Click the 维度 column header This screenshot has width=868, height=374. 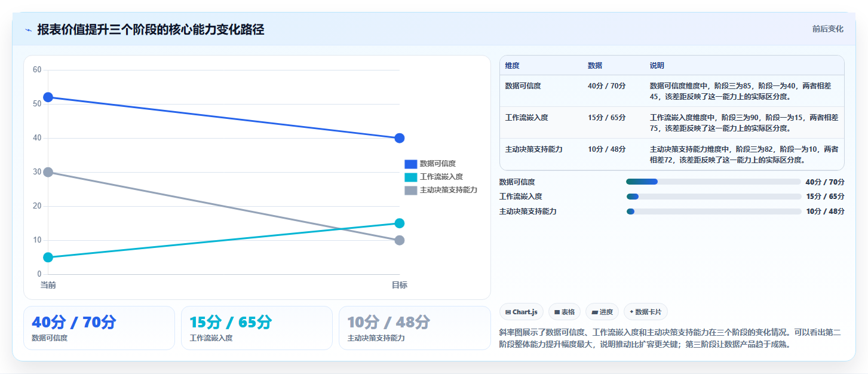coord(512,66)
